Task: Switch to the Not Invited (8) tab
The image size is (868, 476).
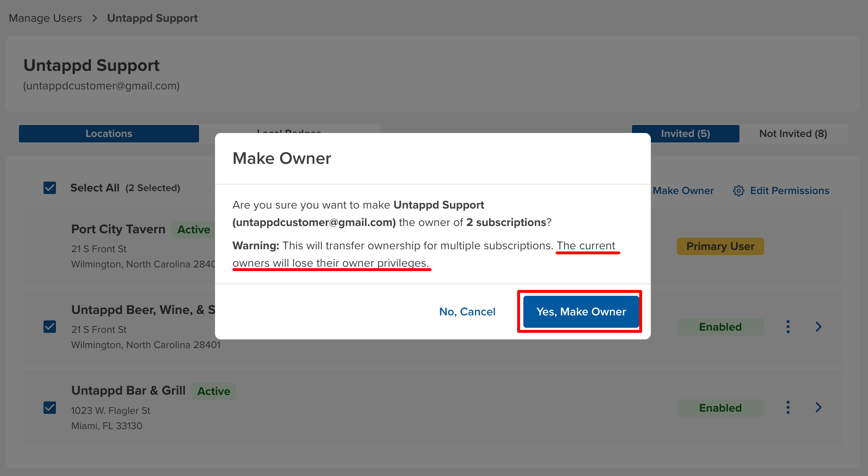Action: point(793,134)
